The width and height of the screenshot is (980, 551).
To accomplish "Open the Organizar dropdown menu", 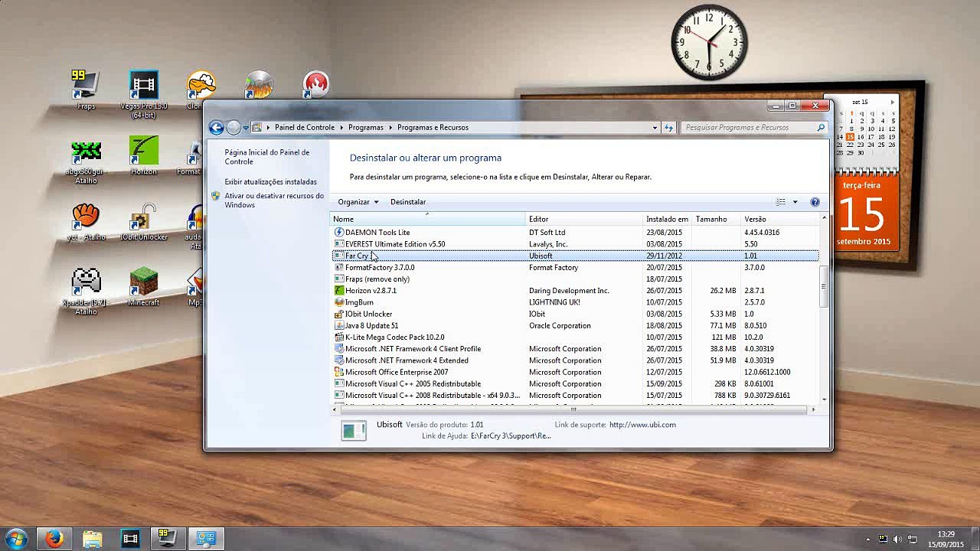I will coord(358,202).
